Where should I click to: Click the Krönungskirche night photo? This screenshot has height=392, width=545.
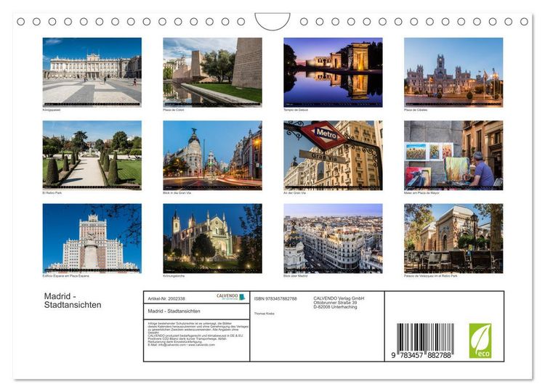tap(212, 238)
